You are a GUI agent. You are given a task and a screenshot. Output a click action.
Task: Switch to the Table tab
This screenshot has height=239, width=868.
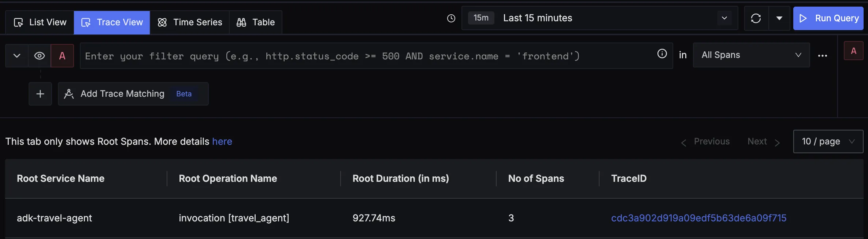(256, 22)
